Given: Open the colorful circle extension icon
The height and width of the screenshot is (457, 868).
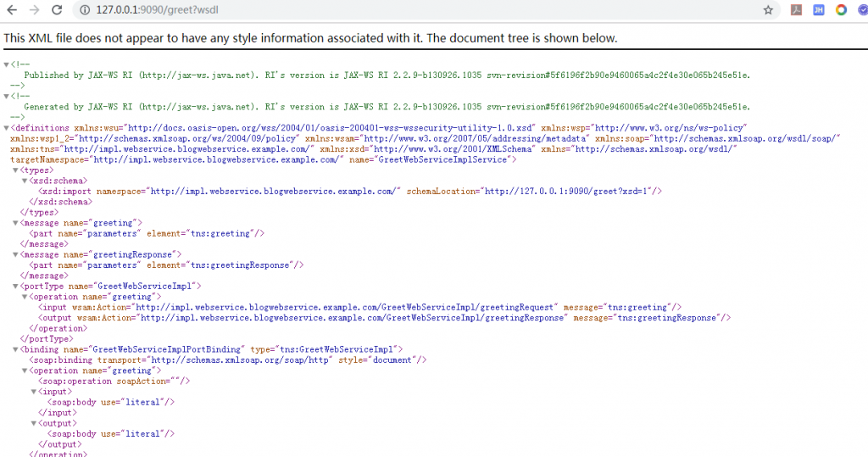Looking at the screenshot, I should click(841, 10).
